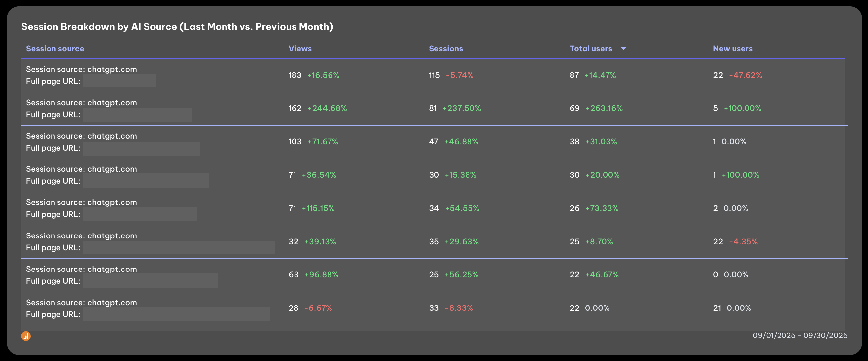Click the Google Analytics logo icon
The width and height of the screenshot is (868, 361).
26,336
